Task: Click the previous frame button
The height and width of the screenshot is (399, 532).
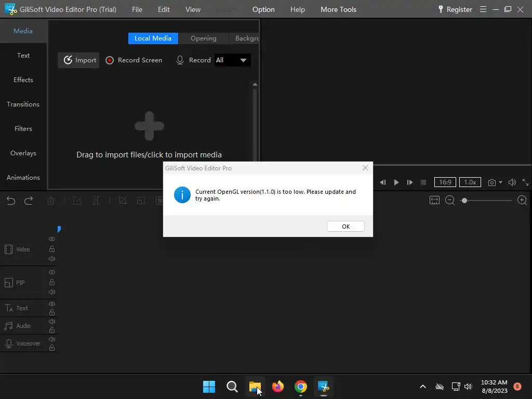Action: [383, 182]
